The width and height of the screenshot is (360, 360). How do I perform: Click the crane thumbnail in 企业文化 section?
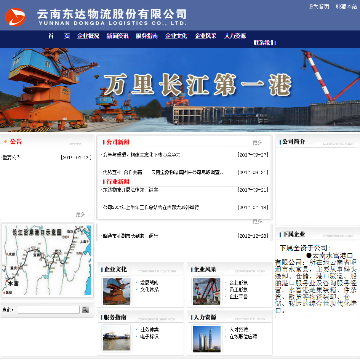point(116,291)
